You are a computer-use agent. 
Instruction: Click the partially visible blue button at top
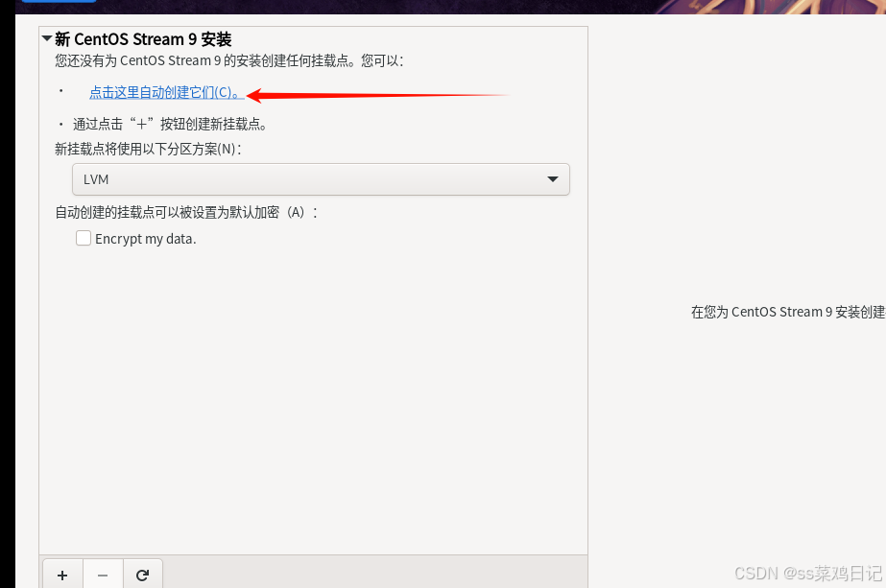(59, 1)
